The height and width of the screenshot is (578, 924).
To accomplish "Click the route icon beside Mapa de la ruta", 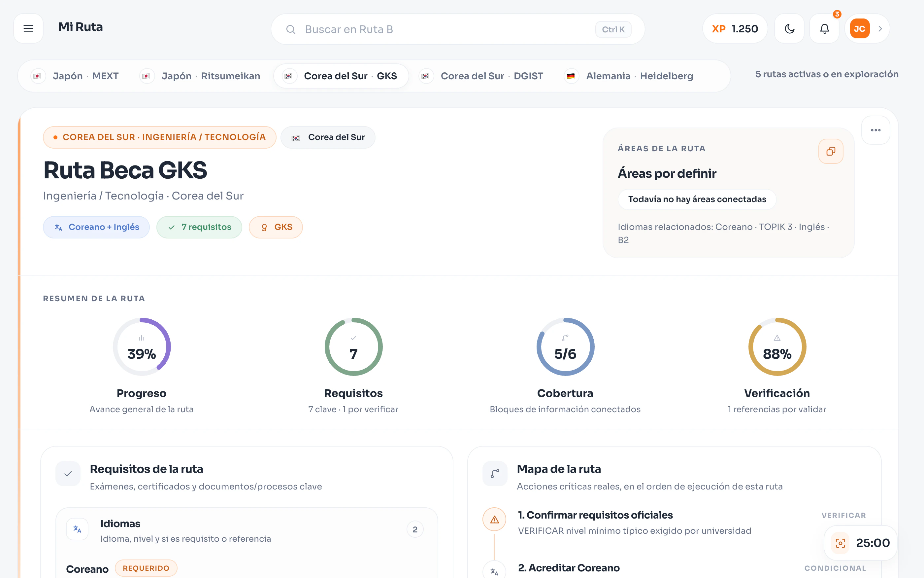I will (x=495, y=474).
